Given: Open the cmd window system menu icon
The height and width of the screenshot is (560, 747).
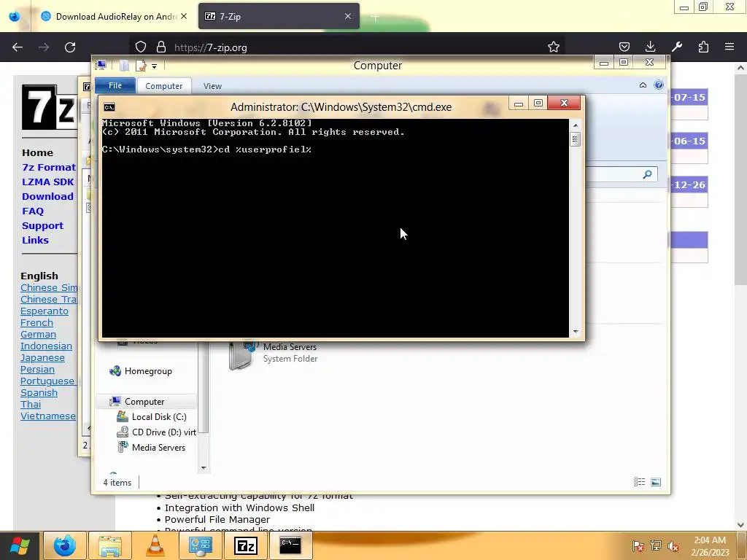Looking at the screenshot, I should (109, 107).
